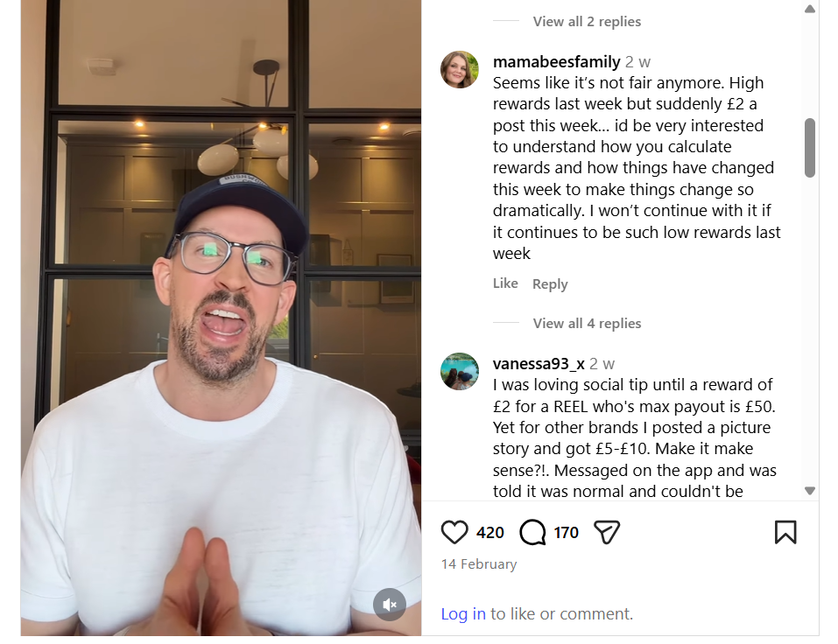Click the Log in link
The width and height of the screenshot is (838, 644).
[x=463, y=613]
